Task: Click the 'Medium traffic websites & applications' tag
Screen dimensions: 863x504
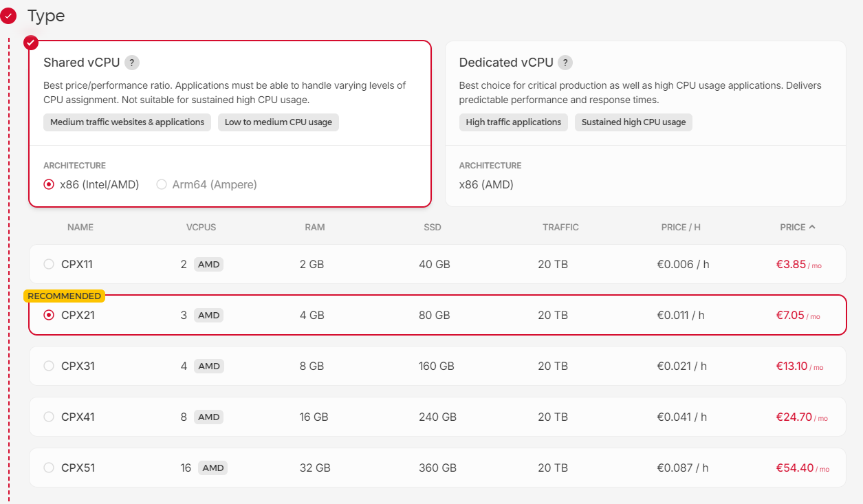Action: (127, 122)
